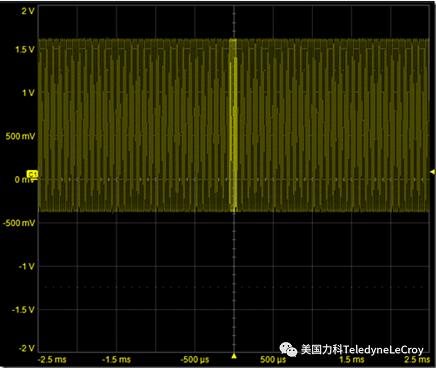The image size is (436, 368).
Task: Click the 500 µs time axis label
Action: [273, 360]
